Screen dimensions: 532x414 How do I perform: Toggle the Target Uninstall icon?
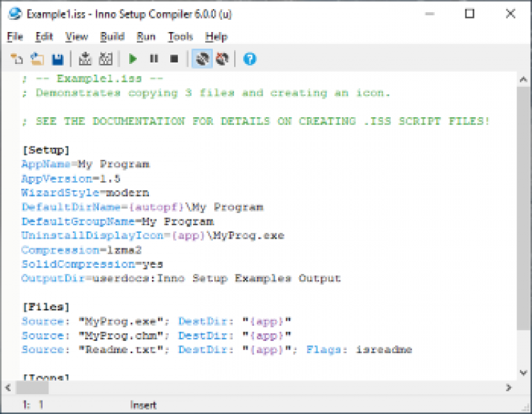click(x=222, y=59)
